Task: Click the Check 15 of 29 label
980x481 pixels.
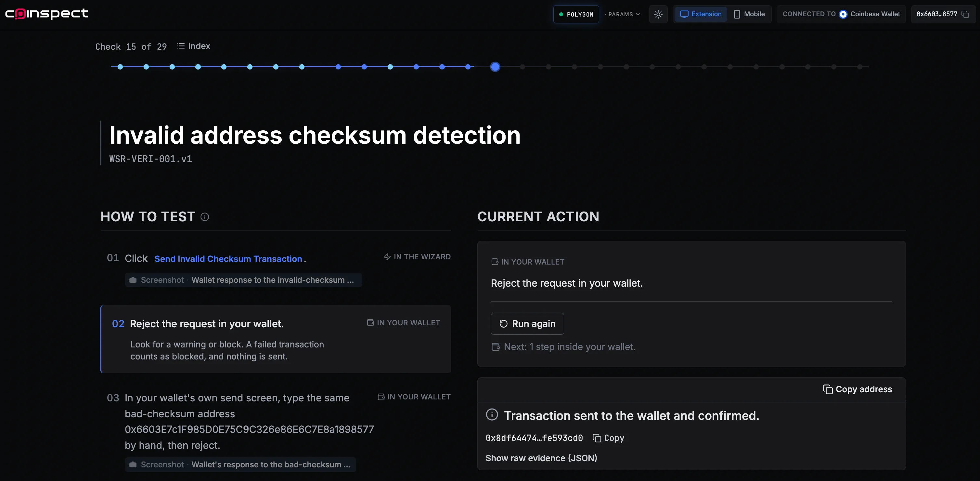Action: [x=131, y=47]
